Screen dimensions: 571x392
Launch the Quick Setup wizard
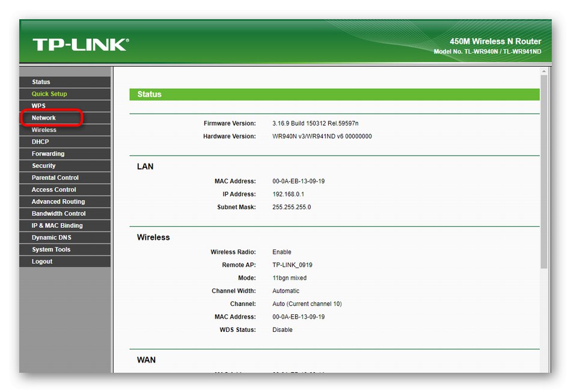(49, 93)
